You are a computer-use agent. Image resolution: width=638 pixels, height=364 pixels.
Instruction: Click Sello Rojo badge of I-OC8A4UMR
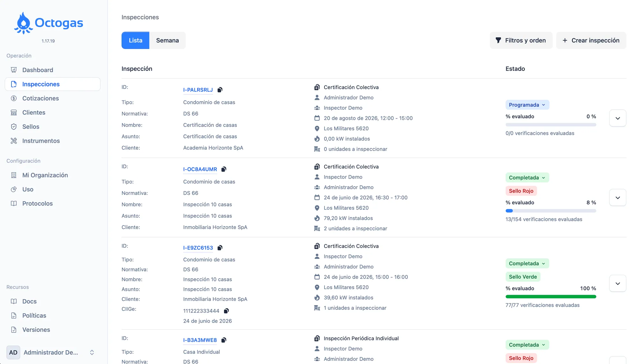click(521, 191)
